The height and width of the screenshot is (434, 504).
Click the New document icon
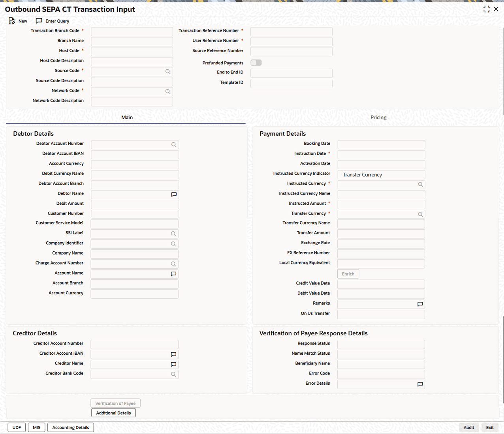(x=12, y=21)
